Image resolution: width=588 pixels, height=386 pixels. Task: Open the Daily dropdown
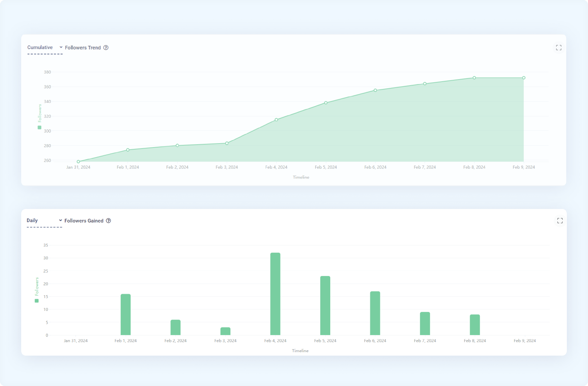[44, 220]
